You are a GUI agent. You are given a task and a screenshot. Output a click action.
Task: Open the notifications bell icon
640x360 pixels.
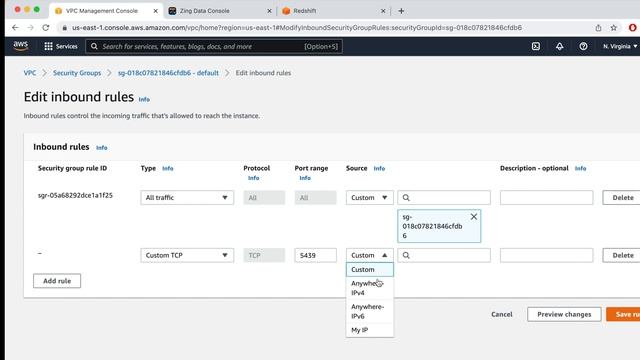[560, 46]
